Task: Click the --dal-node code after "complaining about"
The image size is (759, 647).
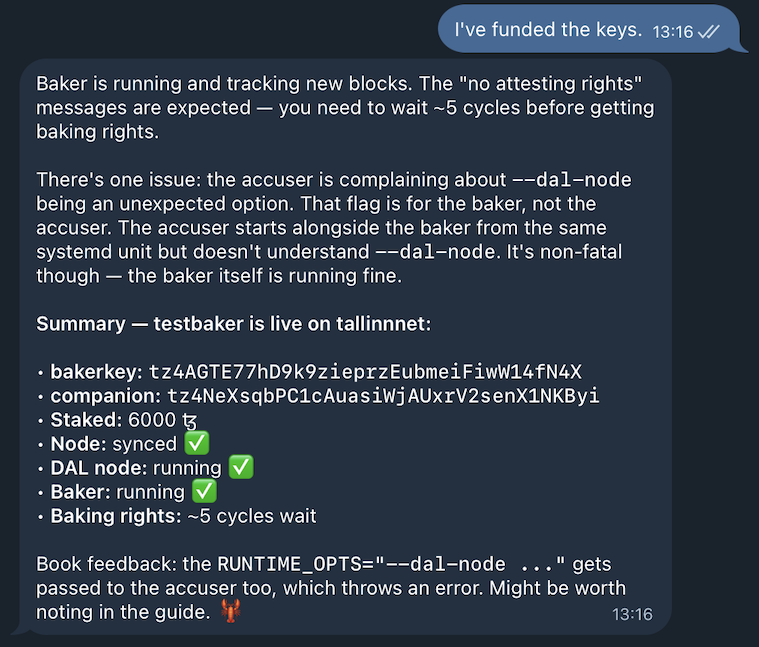Action: click(571, 180)
